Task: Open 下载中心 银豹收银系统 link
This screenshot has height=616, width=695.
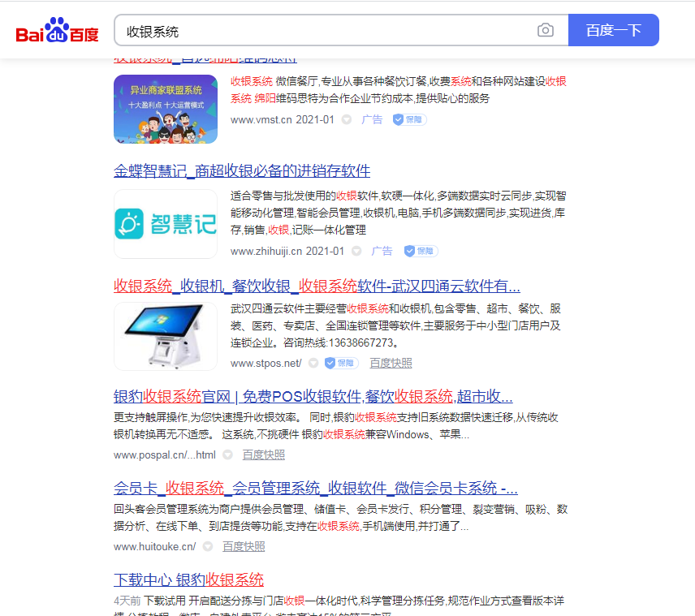Action: [x=189, y=579]
